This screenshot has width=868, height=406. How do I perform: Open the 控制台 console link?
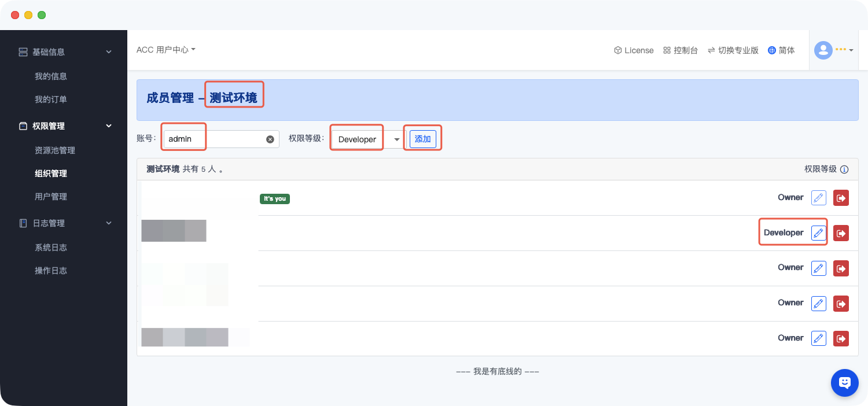tap(681, 50)
